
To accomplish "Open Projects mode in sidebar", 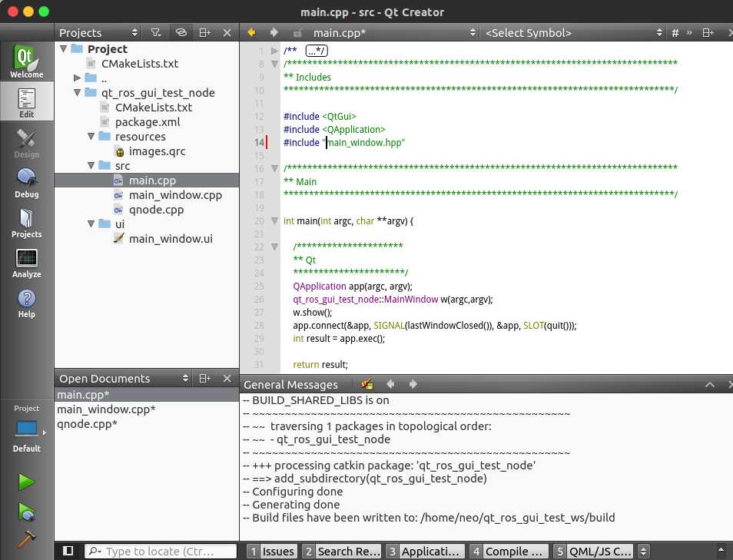I will click(x=27, y=222).
